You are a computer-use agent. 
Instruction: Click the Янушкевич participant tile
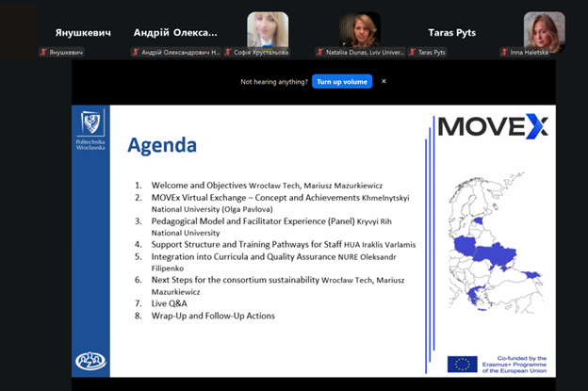(x=83, y=33)
